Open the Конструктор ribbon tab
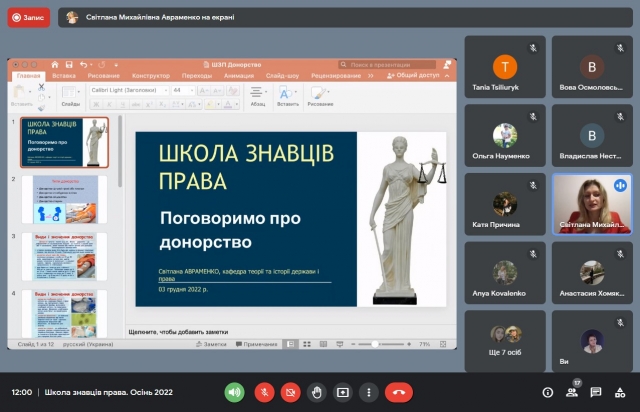The width and height of the screenshot is (640, 412). [x=151, y=75]
